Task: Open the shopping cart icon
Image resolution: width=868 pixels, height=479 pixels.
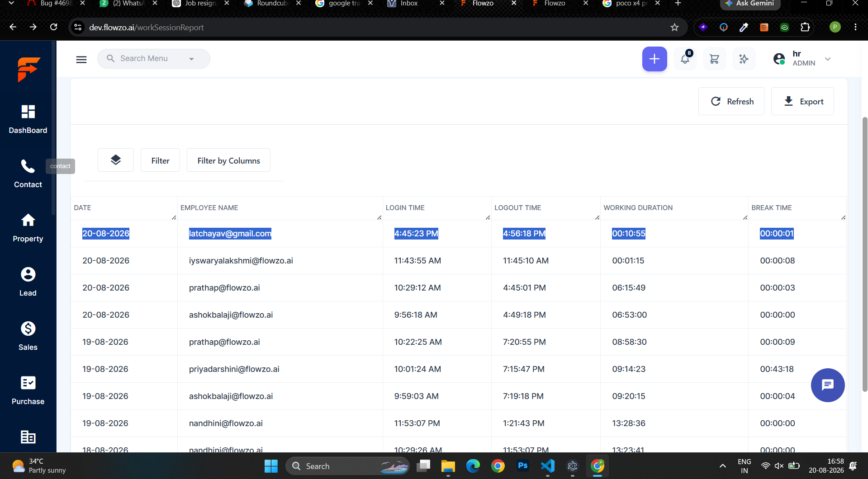Action: tap(715, 59)
